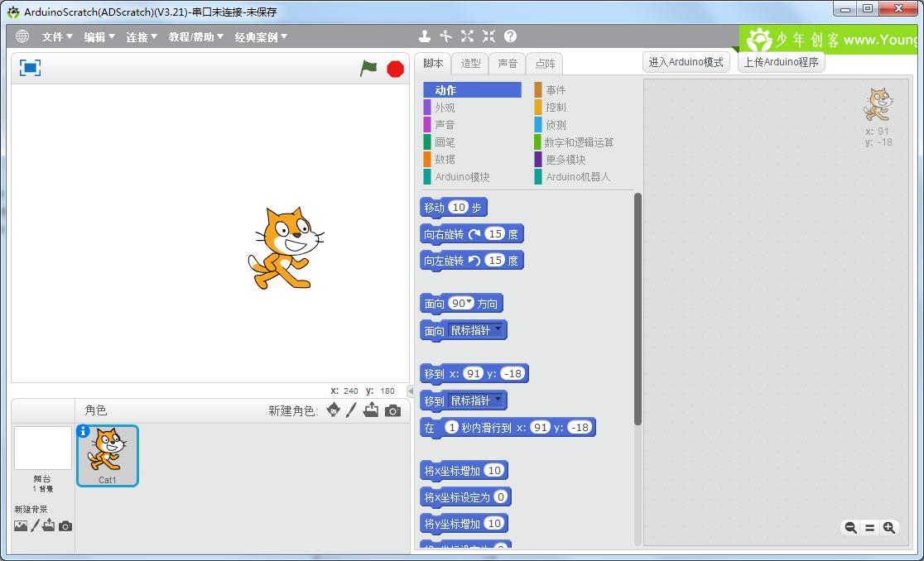Switch to the 造型 tab

click(x=470, y=64)
